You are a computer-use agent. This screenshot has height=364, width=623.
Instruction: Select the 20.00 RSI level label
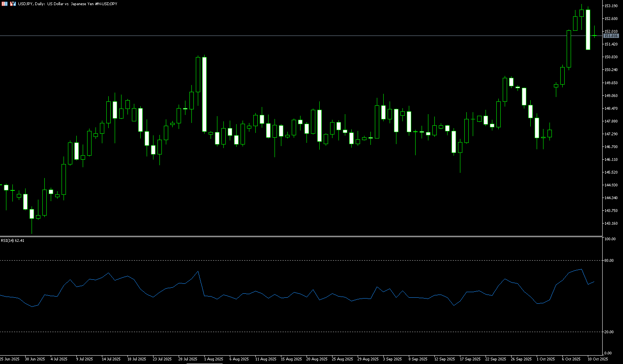pos(609,332)
